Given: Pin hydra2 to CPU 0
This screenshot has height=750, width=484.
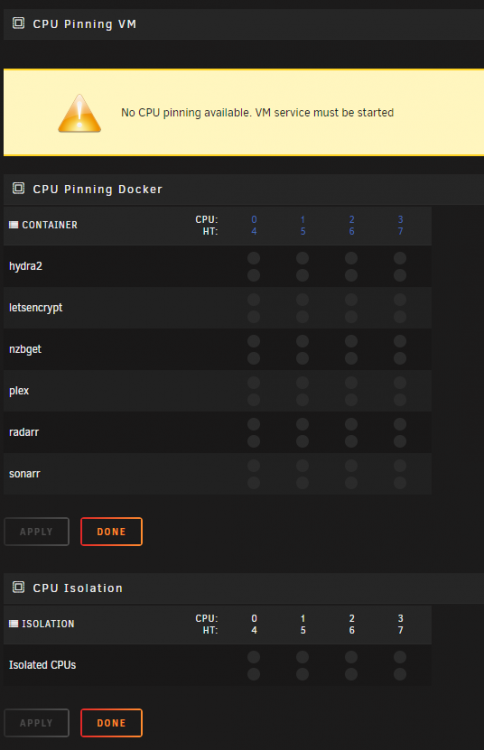Looking at the screenshot, I should [254, 258].
